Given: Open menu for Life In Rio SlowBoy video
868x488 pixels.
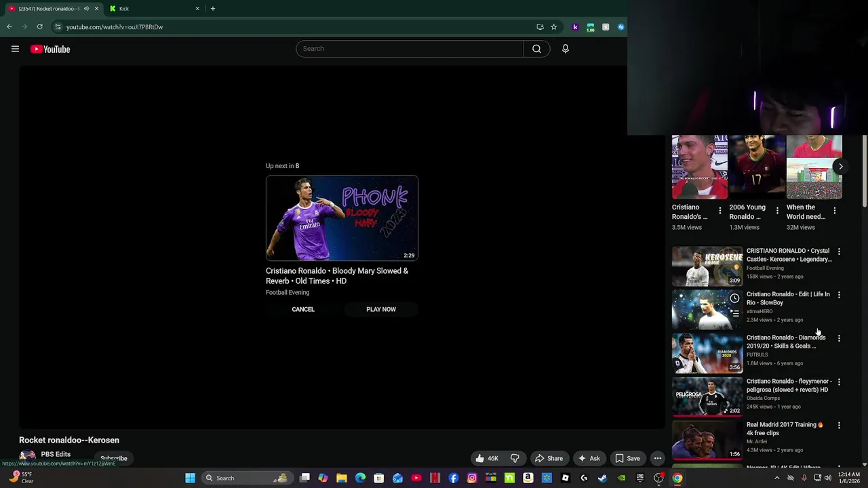Looking at the screenshot, I should pos(839,295).
